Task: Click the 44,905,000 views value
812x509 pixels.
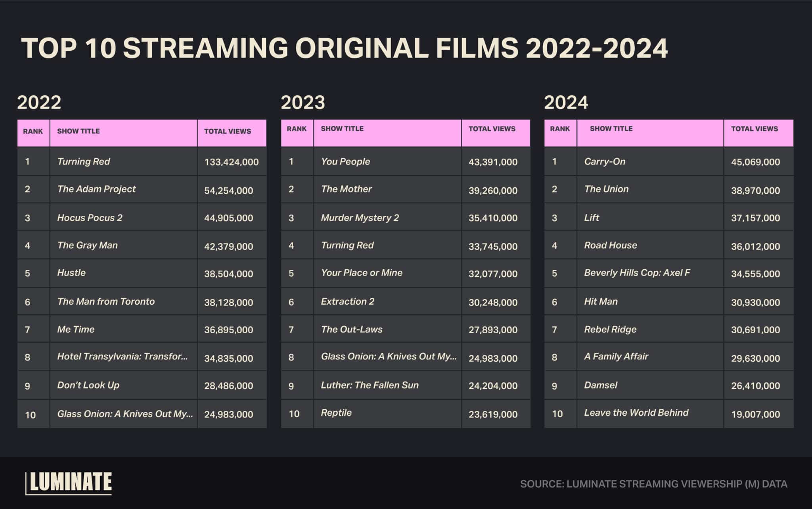Action: (229, 218)
